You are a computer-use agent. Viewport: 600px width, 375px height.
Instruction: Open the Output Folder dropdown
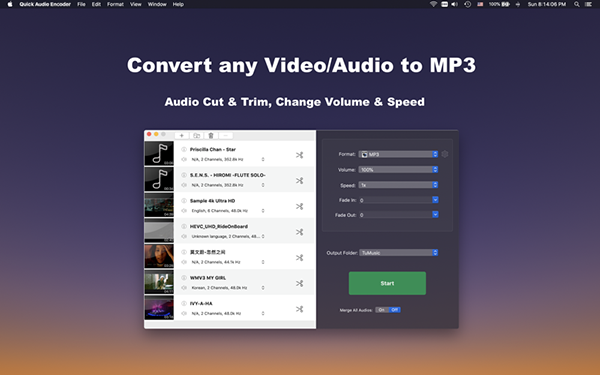tap(398, 253)
